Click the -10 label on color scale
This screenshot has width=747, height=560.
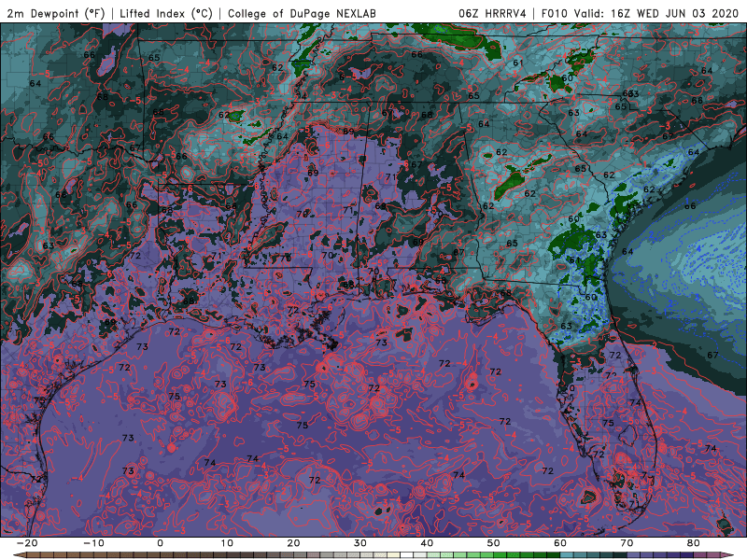pyautogui.click(x=93, y=543)
